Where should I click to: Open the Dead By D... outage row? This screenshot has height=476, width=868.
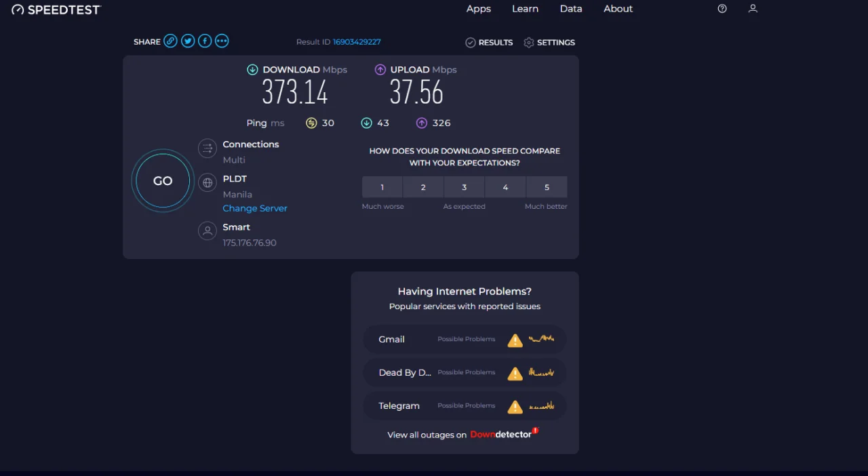click(465, 372)
